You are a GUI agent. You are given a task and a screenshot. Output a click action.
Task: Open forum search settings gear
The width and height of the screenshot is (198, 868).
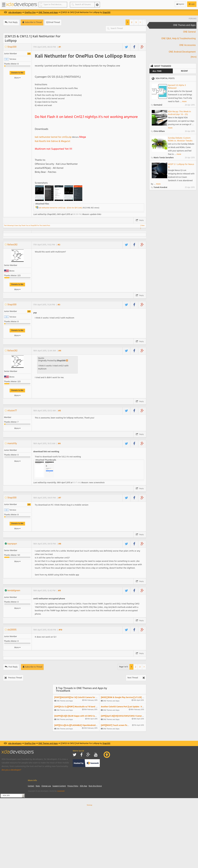[x=97, y=4]
